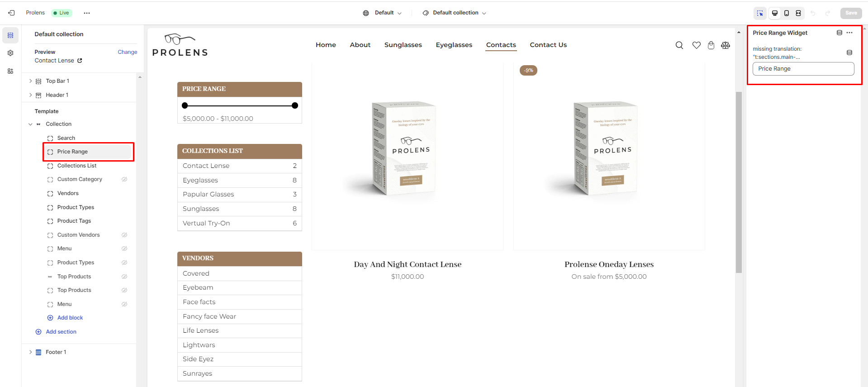This screenshot has height=387, width=868.
Task: Toggle the inspector selection icon
Action: [x=760, y=13]
